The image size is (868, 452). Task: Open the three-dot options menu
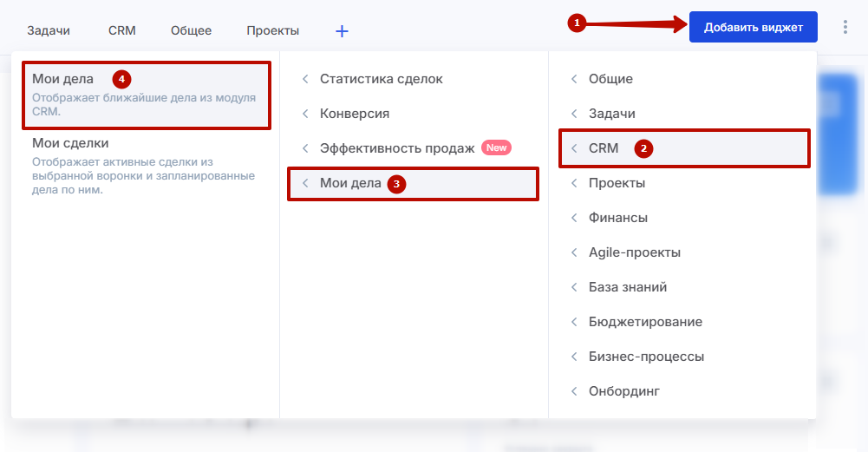pos(845,27)
